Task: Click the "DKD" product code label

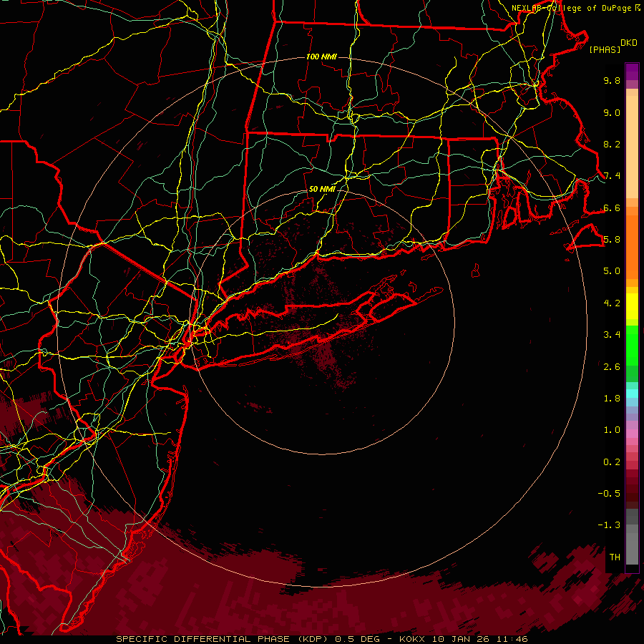Action: point(629,43)
